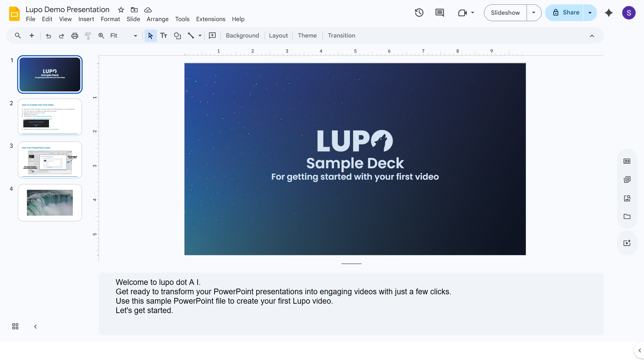Open the slide templates side panel icon
The width and height of the screenshot is (644, 362).
click(627, 161)
